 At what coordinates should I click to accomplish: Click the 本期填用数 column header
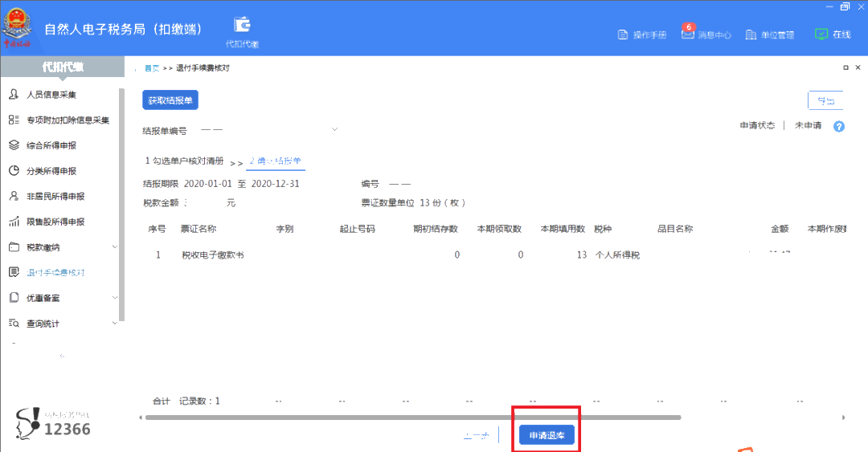pos(563,229)
